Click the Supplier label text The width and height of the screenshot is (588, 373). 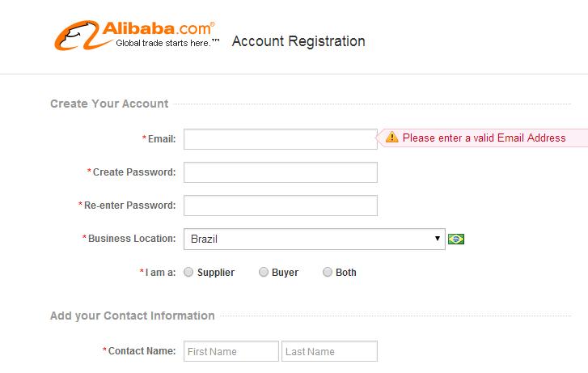pyautogui.click(x=216, y=273)
